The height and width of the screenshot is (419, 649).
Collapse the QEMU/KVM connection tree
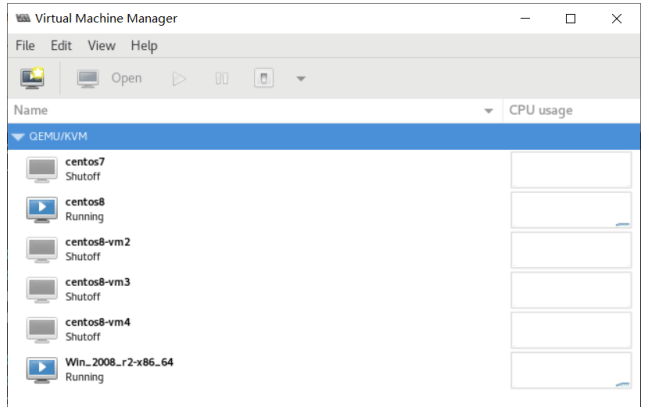[18, 137]
